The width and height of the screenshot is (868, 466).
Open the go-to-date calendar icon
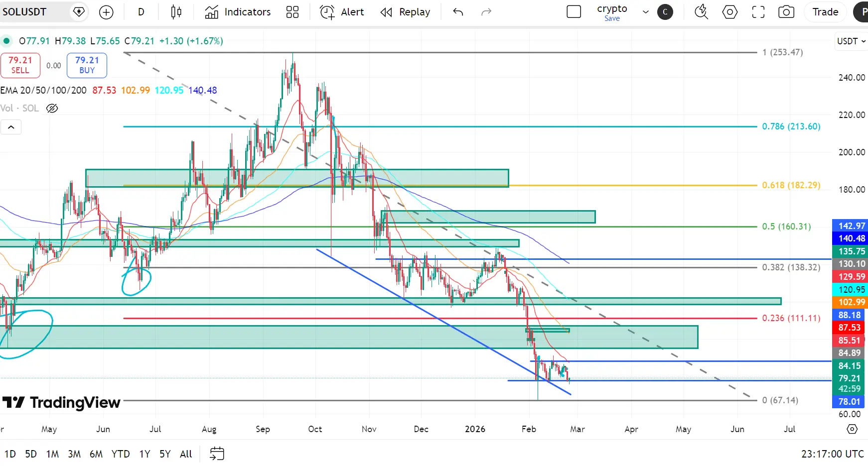[217, 454]
